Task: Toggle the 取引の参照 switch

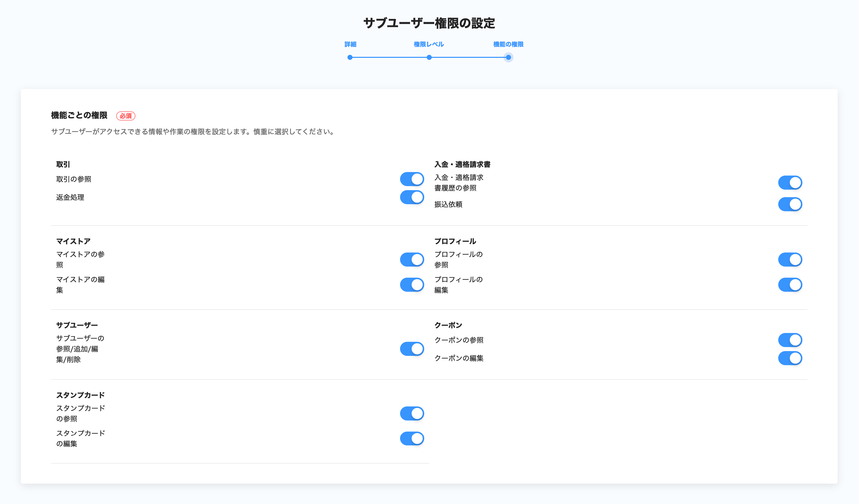Action: tap(412, 179)
